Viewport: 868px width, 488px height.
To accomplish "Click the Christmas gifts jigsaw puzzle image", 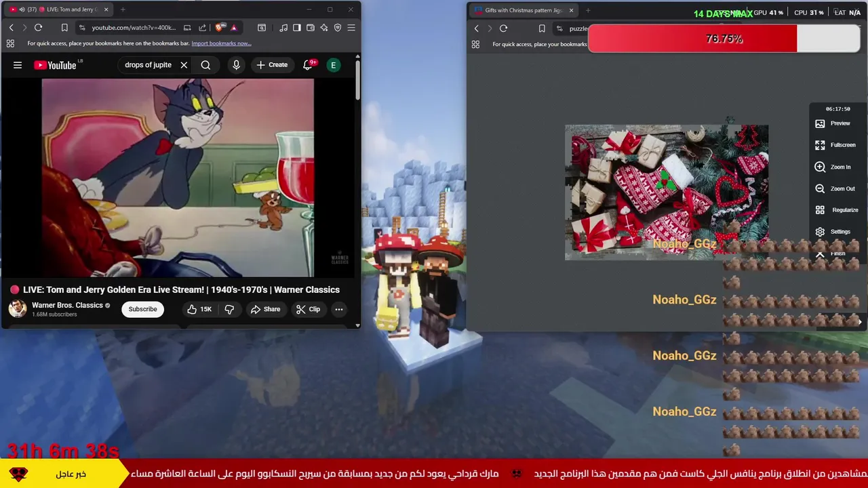I will [x=667, y=192].
